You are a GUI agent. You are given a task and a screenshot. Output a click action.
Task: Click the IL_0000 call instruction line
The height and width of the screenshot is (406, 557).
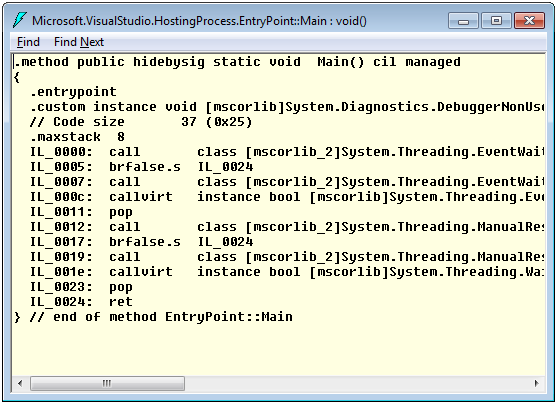pyautogui.click(x=287, y=152)
